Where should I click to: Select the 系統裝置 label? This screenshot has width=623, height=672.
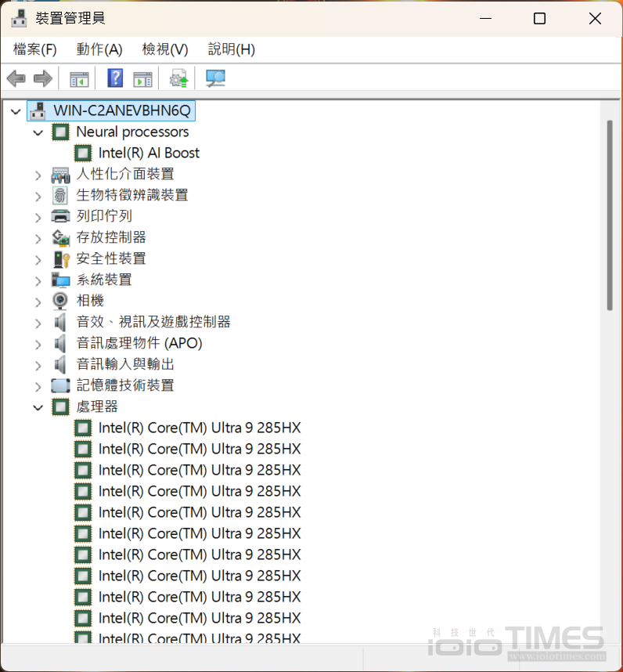coord(104,280)
